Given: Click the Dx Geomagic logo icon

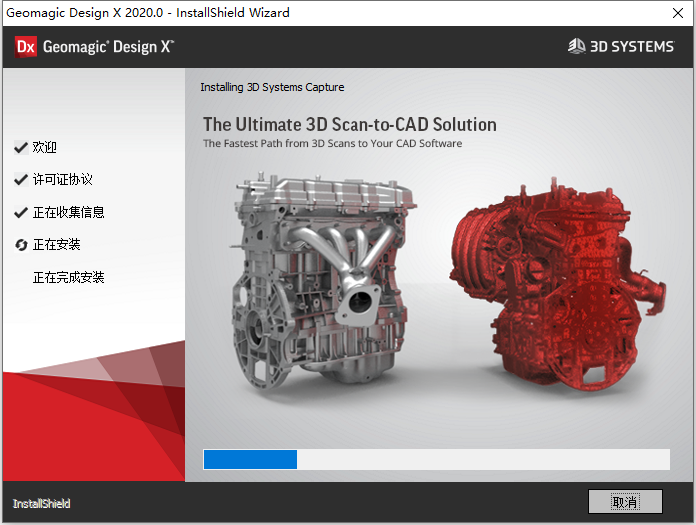Looking at the screenshot, I should pos(25,47).
